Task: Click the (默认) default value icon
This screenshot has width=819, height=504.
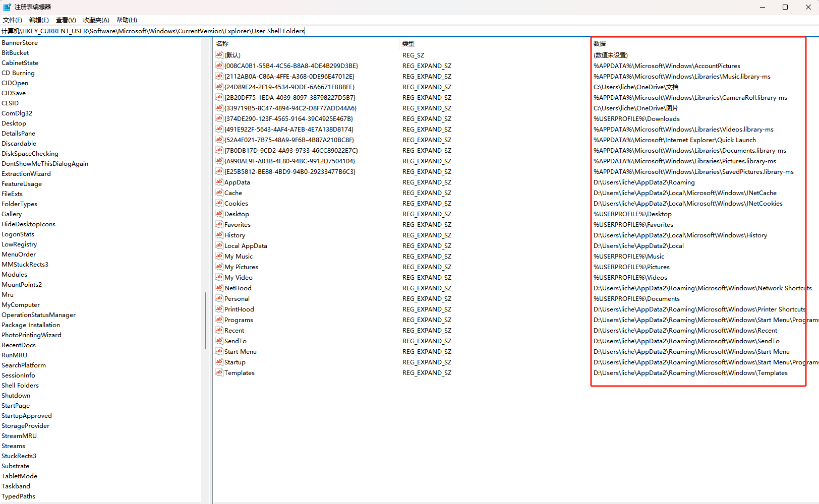Action: tap(218, 55)
